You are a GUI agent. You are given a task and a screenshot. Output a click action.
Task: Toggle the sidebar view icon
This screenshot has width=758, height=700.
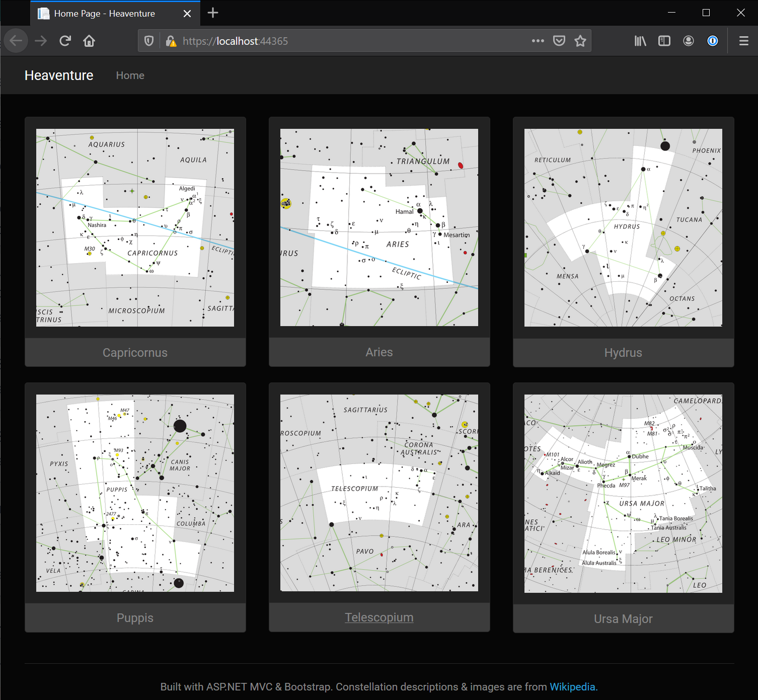click(664, 41)
